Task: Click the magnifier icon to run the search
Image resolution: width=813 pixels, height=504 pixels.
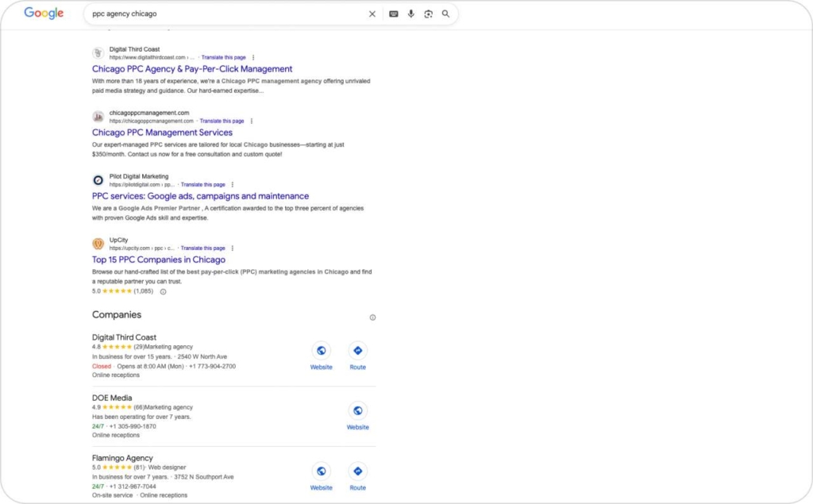Action: point(445,13)
